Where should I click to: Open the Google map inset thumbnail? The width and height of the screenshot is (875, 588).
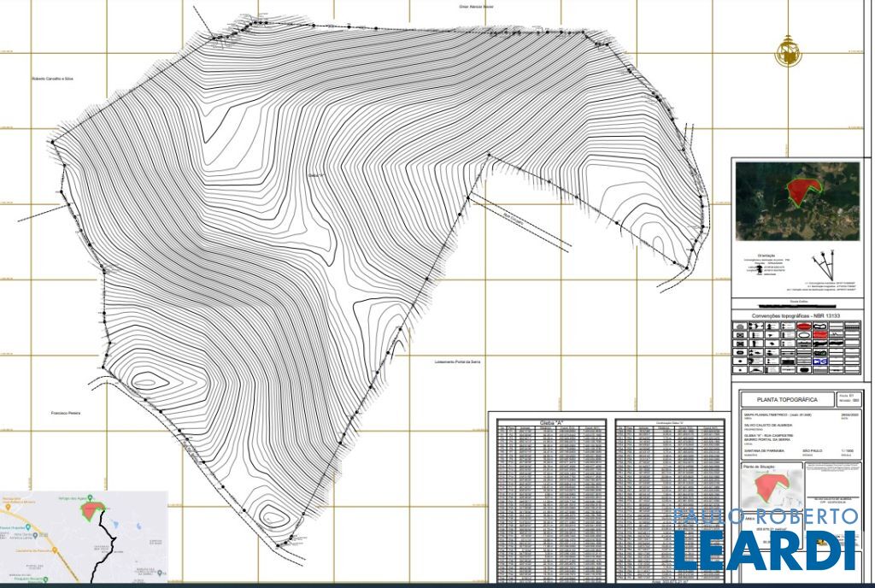coord(84,537)
